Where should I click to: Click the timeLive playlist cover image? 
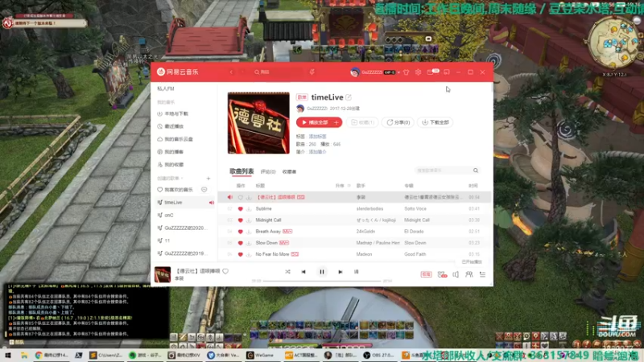[x=258, y=123]
